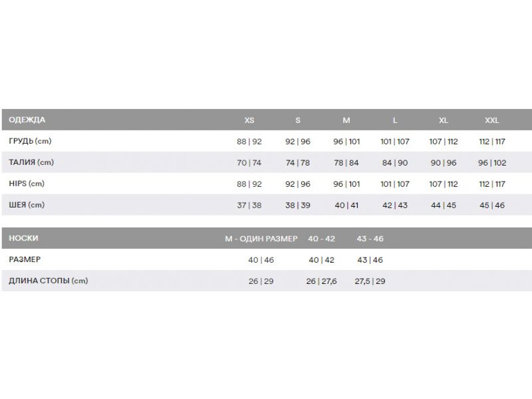Screen dimensions: 532x399
Task: Select the 40 - 42 sock size header
Action: pyautogui.click(x=322, y=239)
